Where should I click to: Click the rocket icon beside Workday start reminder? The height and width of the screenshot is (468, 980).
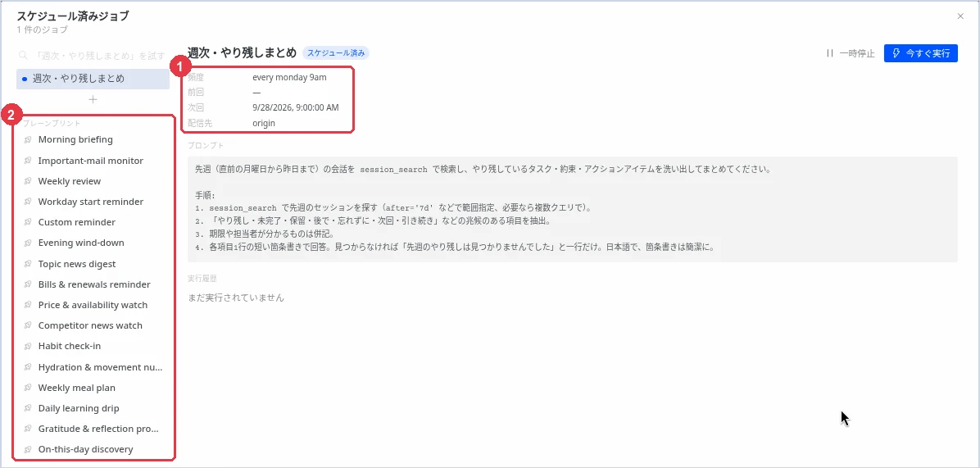[28, 202]
